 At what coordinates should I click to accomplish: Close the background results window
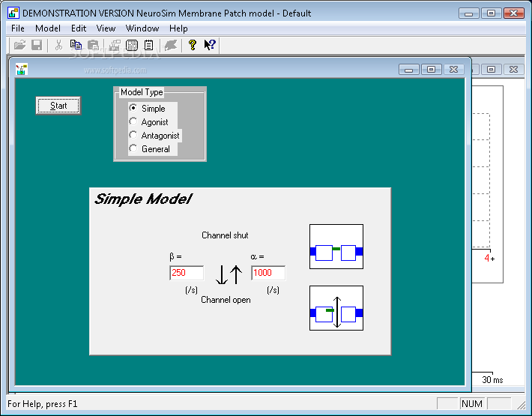[x=513, y=70]
